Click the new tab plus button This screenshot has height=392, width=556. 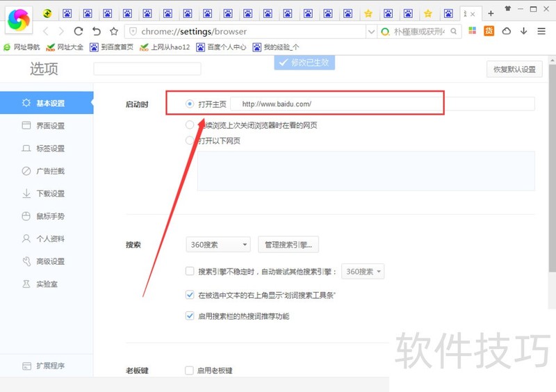(x=491, y=13)
